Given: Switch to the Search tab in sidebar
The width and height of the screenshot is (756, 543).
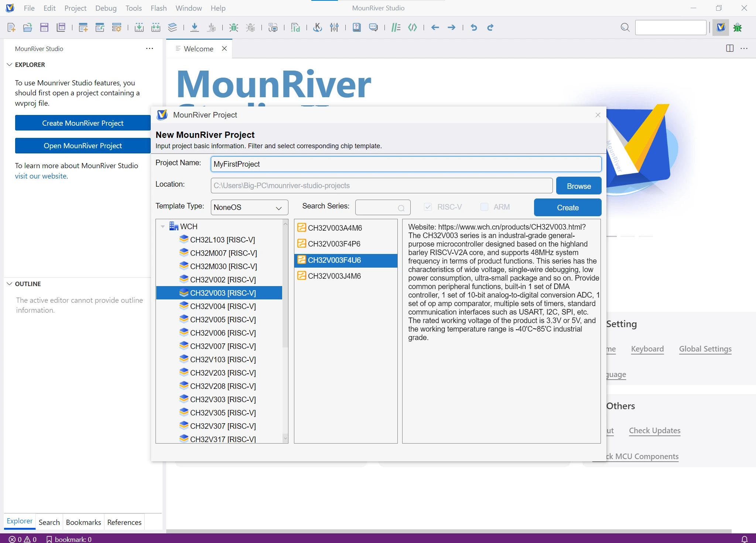Looking at the screenshot, I should point(49,522).
